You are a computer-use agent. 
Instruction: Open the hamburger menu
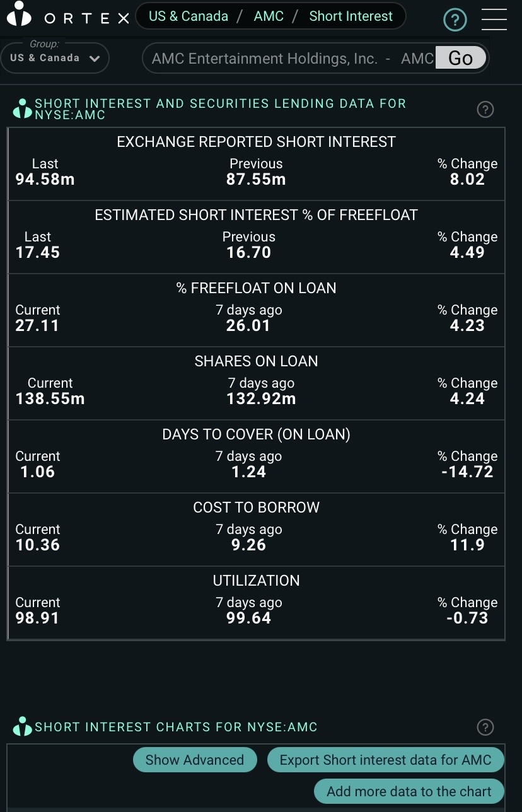494,20
